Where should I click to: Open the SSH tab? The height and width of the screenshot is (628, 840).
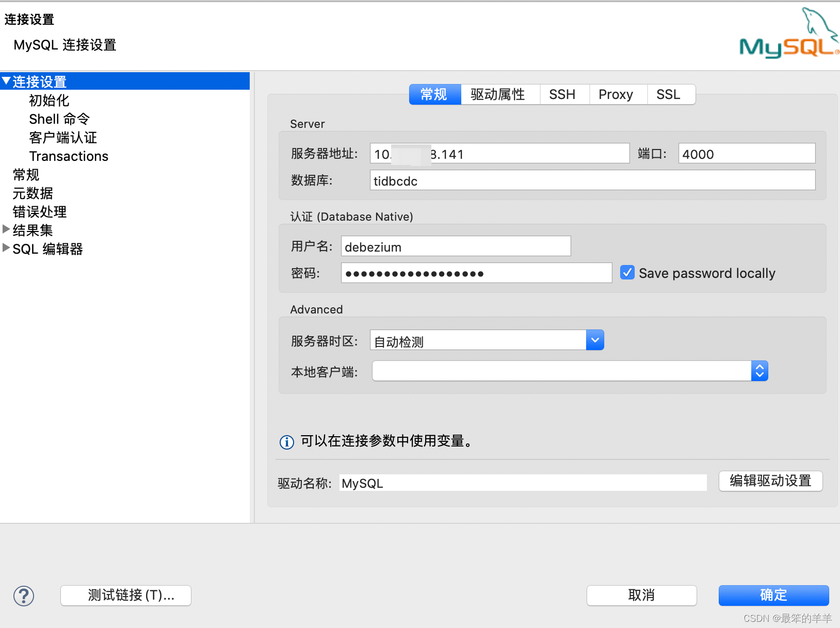click(564, 94)
